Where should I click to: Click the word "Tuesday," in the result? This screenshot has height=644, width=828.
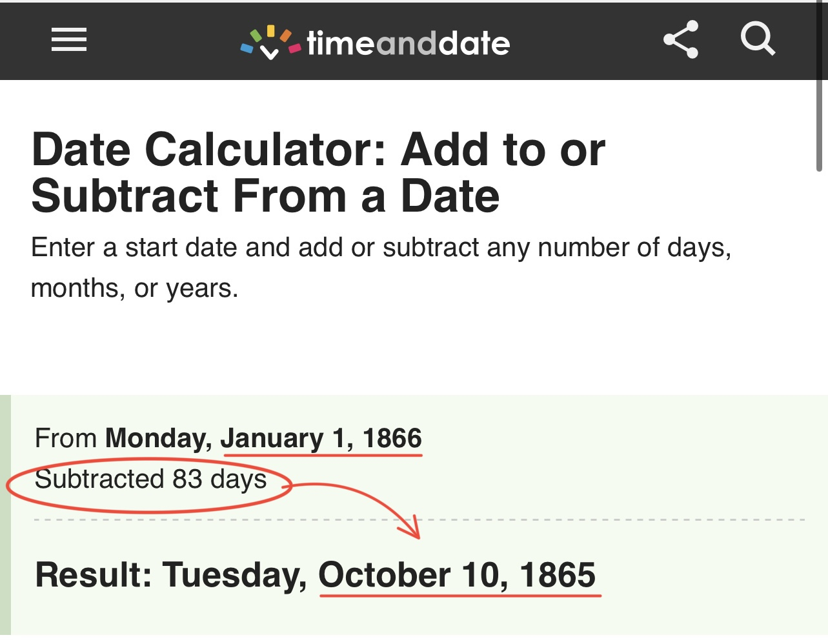coord(235,574)
